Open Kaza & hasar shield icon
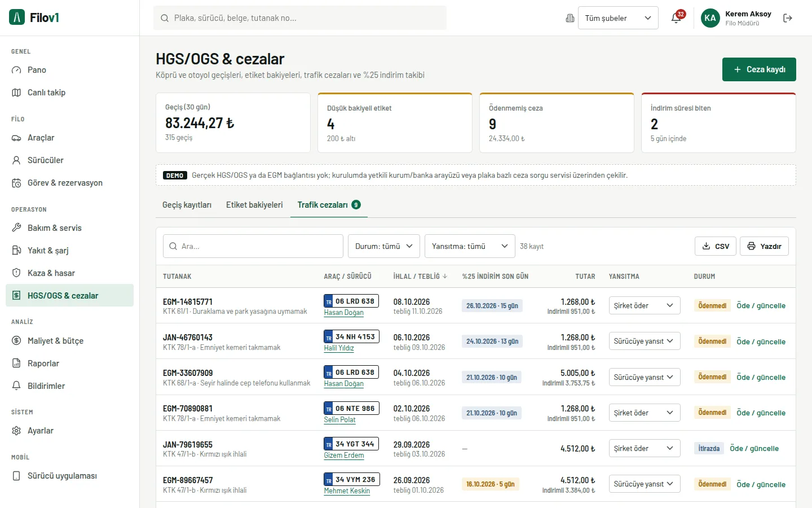 (x=16, y=273)
